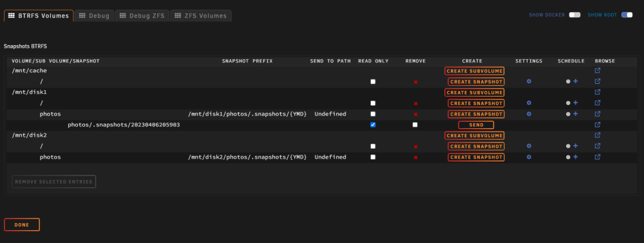Add schedule with plus for /mnt/disk1 root
The height and width of the screenshot is (243, 644).
point(575,102)
